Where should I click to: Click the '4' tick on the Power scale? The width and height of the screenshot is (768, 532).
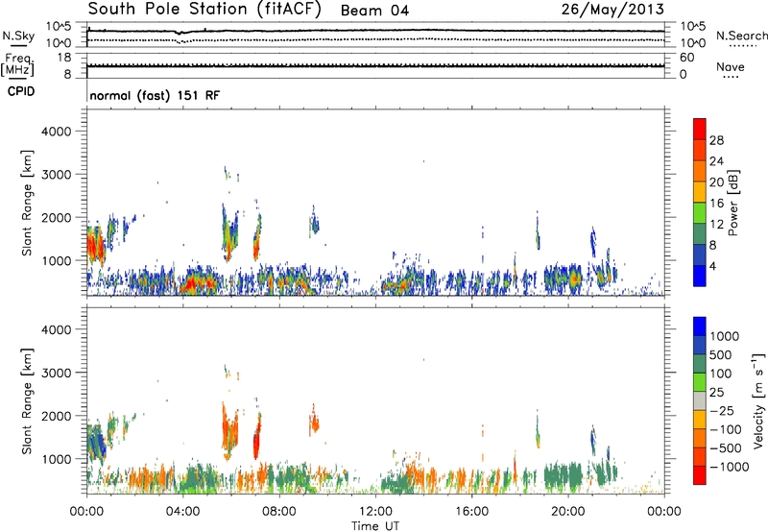click(712, 266)
